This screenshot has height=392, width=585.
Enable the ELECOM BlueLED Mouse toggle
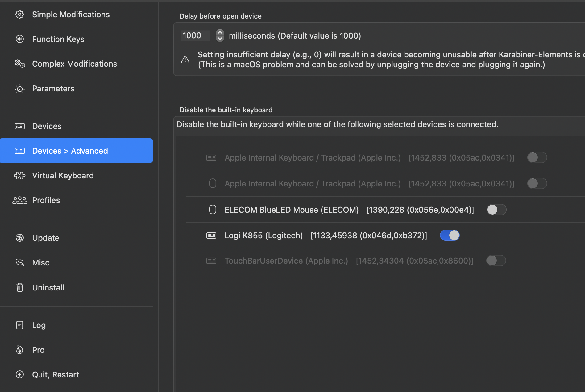click(496, 210)
